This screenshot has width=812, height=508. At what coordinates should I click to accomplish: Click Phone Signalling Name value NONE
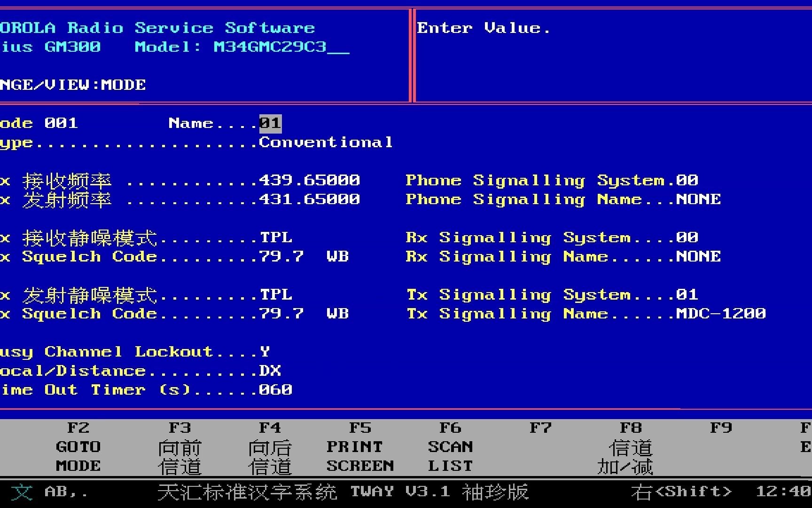point(698,199)
